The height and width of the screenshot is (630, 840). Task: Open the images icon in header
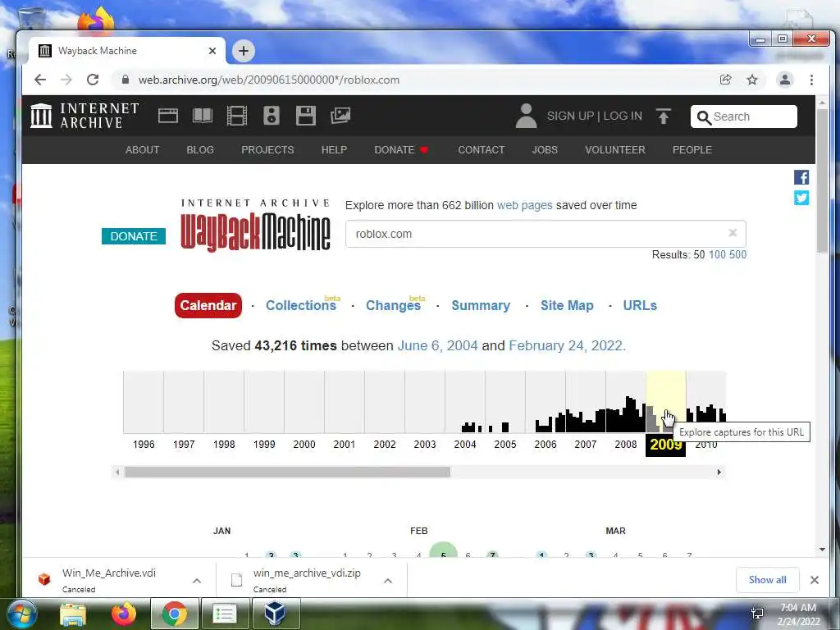point(340,116)
